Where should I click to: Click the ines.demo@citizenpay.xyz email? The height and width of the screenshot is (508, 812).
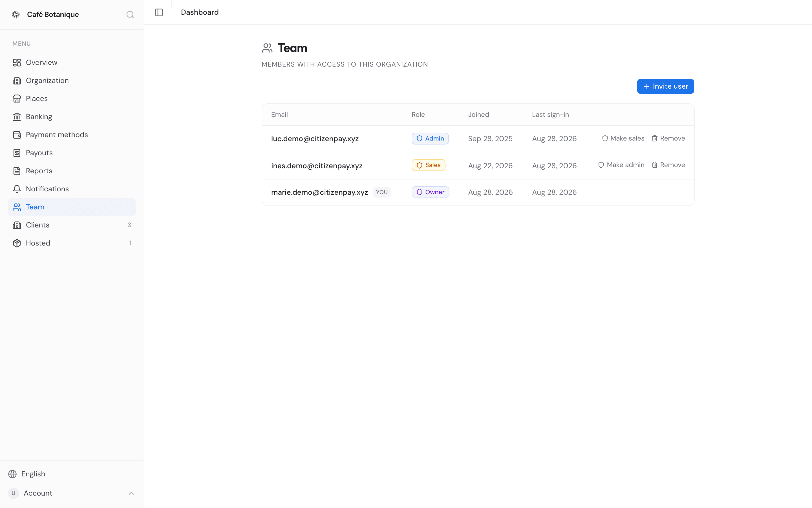coord(317,166)
